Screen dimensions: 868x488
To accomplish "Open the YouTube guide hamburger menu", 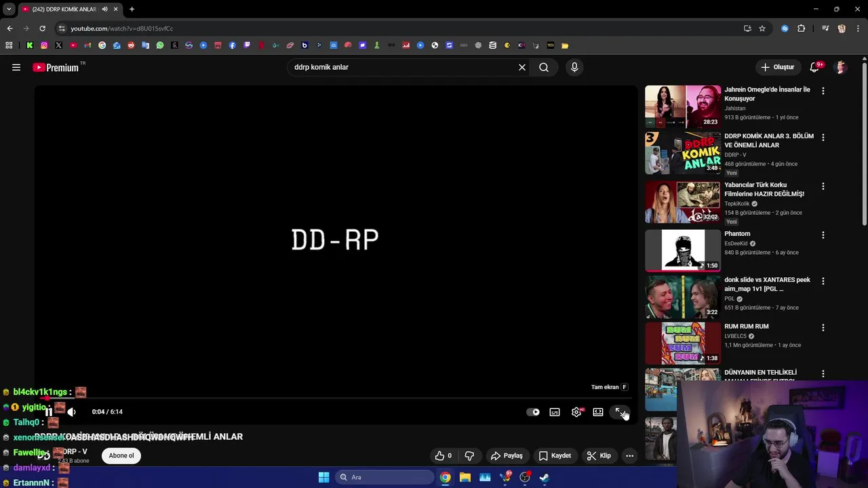I will [16, 67].
